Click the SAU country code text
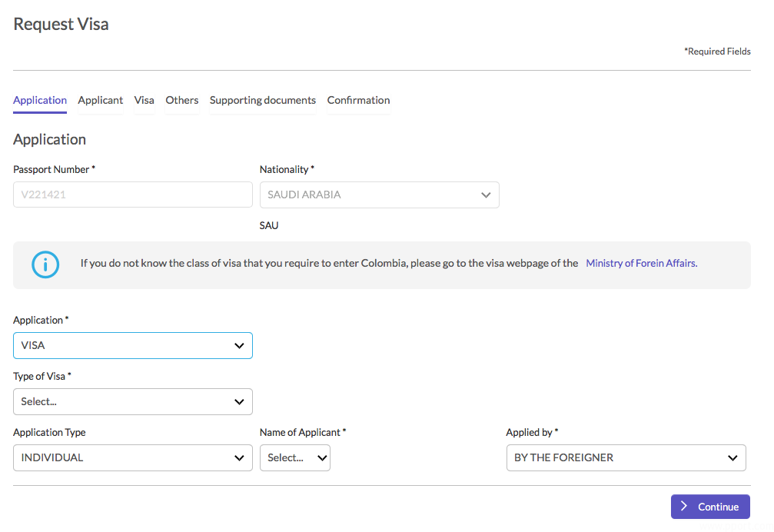 (x=269, y=226)
